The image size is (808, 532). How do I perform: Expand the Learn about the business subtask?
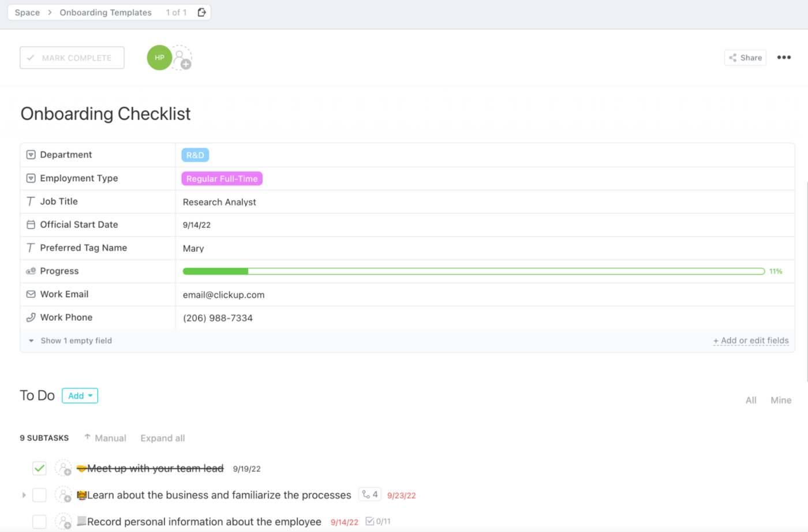click(x=24, y=495)
